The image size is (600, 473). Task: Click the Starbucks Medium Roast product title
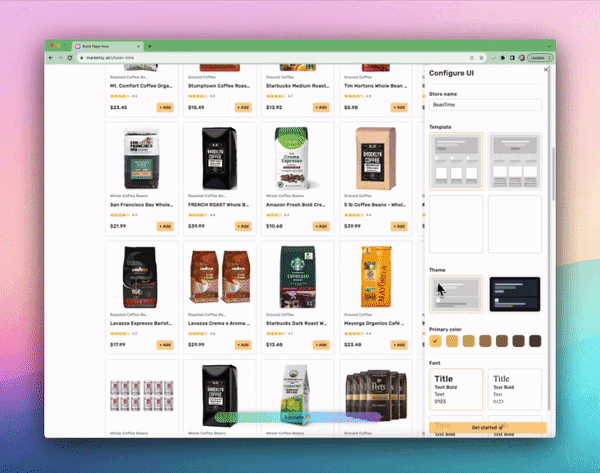click(x=297, y=86)
